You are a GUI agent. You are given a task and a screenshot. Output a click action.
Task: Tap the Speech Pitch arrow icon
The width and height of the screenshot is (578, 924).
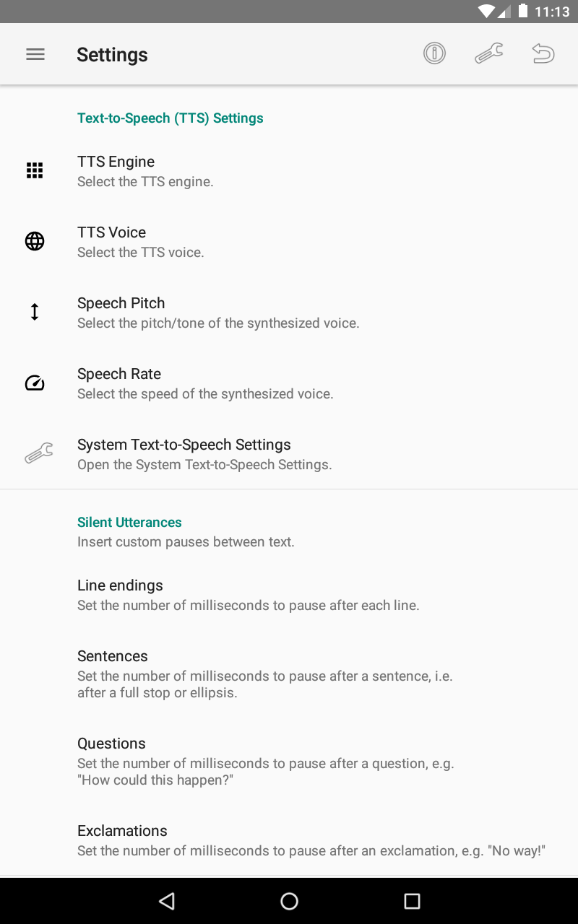coord(35,312)
